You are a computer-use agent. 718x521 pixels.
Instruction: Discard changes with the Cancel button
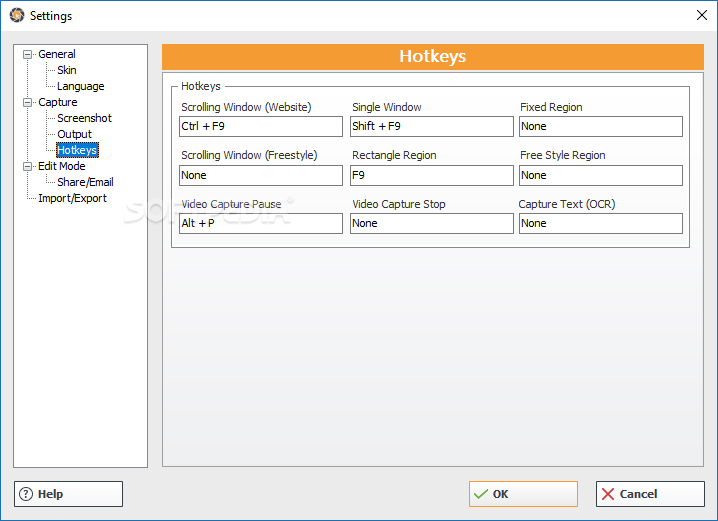pyautogui.click(x=650, y=494)
